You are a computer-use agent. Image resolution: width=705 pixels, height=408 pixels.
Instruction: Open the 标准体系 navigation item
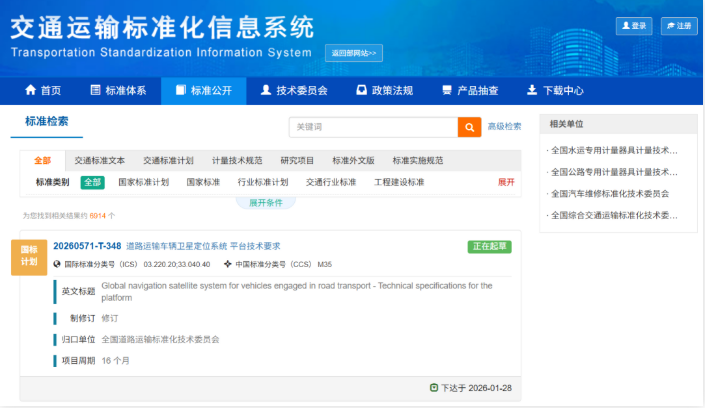[x=118, y=90]
